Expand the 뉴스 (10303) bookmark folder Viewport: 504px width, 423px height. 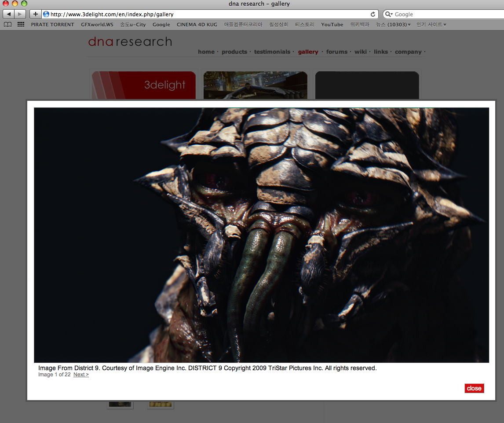pyautogui.click(x=393, y=25)
